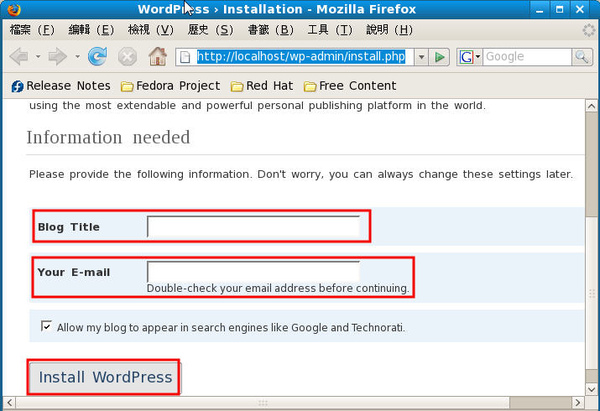Click the 'Your E-mail' label
Screen dimensions: 600x411
coord(74,272)
